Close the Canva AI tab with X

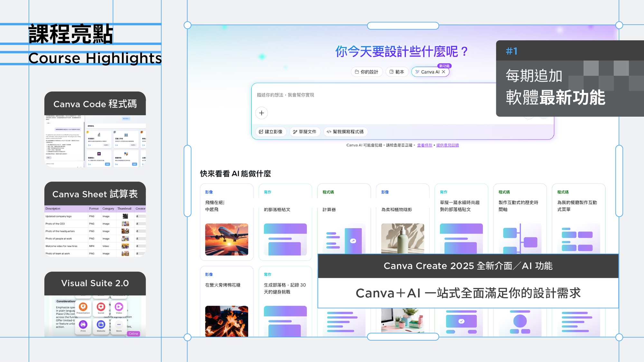444,72
